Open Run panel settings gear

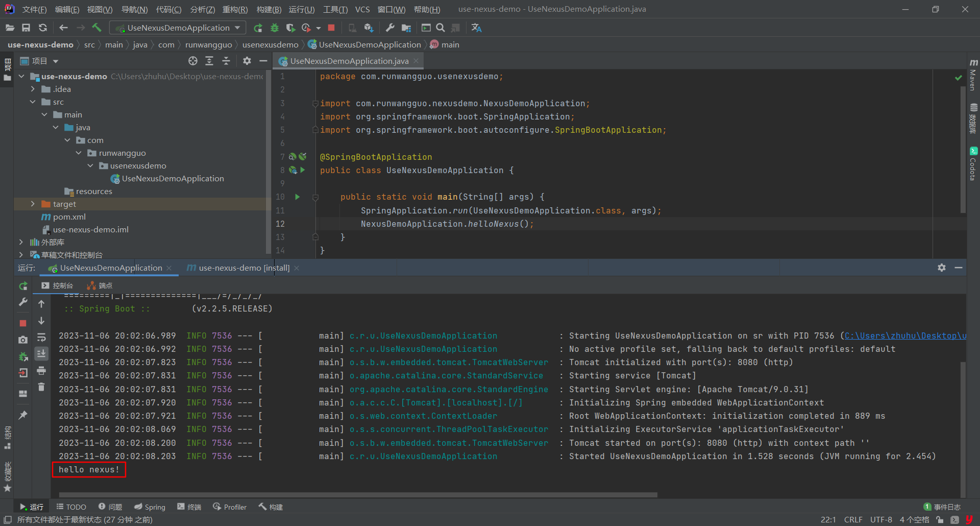coord(942,268)
